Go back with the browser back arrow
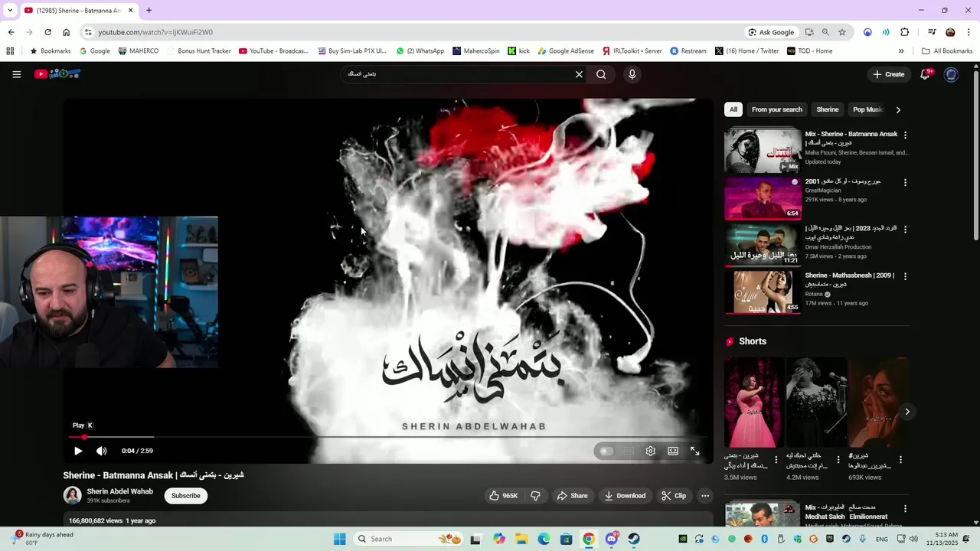 11,32
